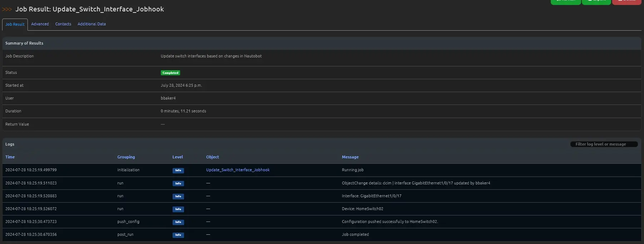Click the Message column header
This screenshot has height=244, width=644.
350,157
